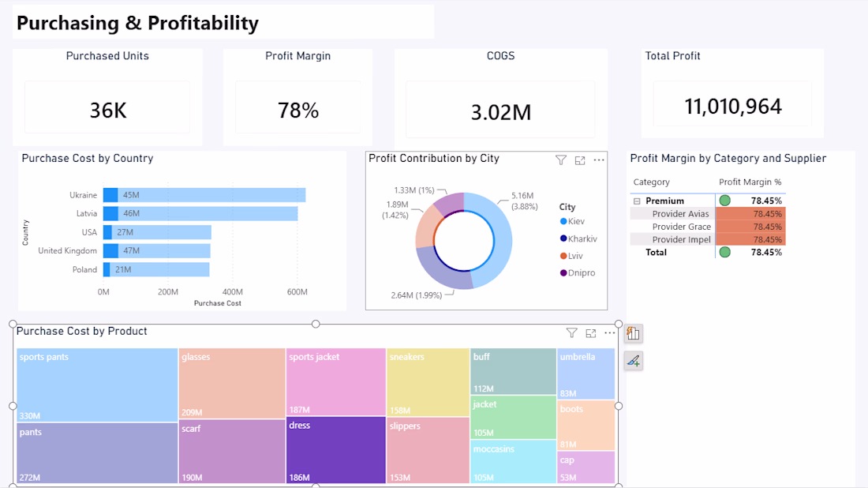Select the sports jacket treemap tile

pos(336,382)
